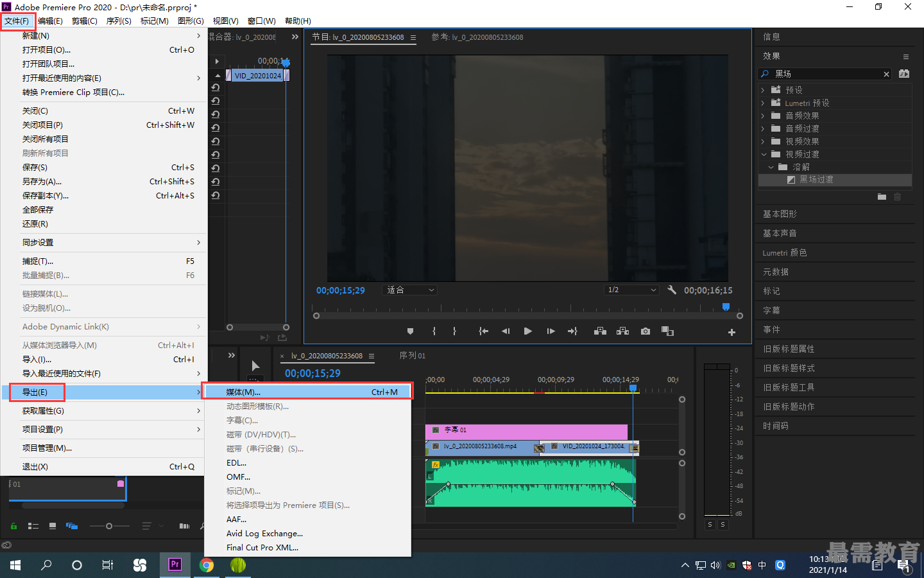Click the Mark Out bracket icon

coord(454,331)
